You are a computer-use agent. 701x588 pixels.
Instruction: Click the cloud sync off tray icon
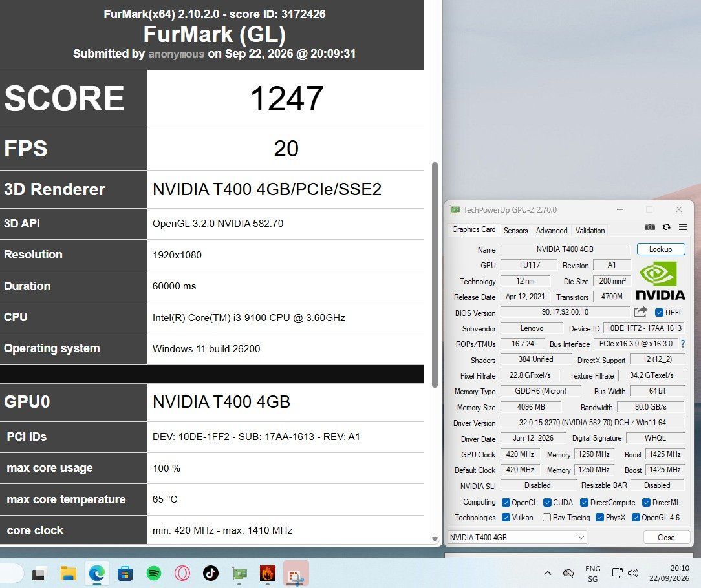pos(568,573)
